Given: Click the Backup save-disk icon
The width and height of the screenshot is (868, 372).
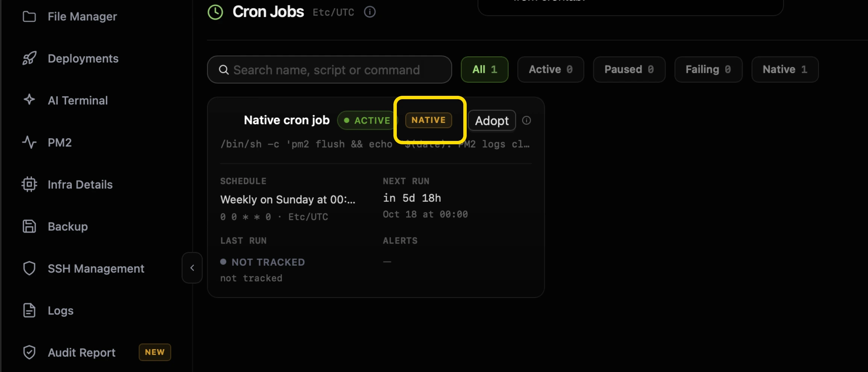Looking at the screenshot, I should pos(29,227).
